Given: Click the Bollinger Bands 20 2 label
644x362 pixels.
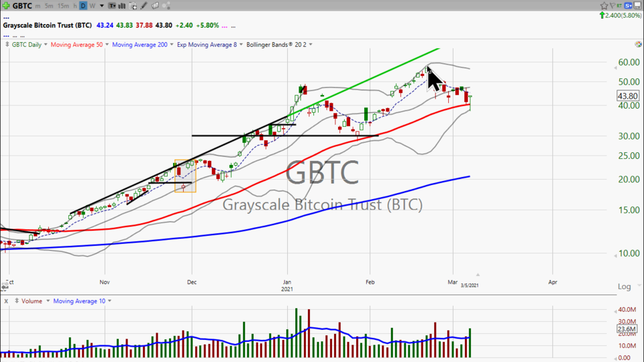Looking at the screenshot, I should (x=276, y=44).
